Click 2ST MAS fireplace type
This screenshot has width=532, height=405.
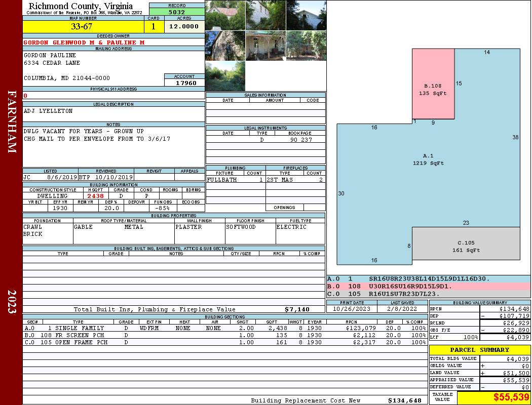280,180
